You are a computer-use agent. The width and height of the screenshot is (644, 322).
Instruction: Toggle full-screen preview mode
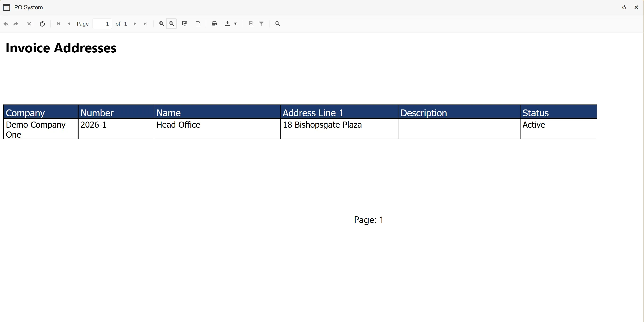185,23
